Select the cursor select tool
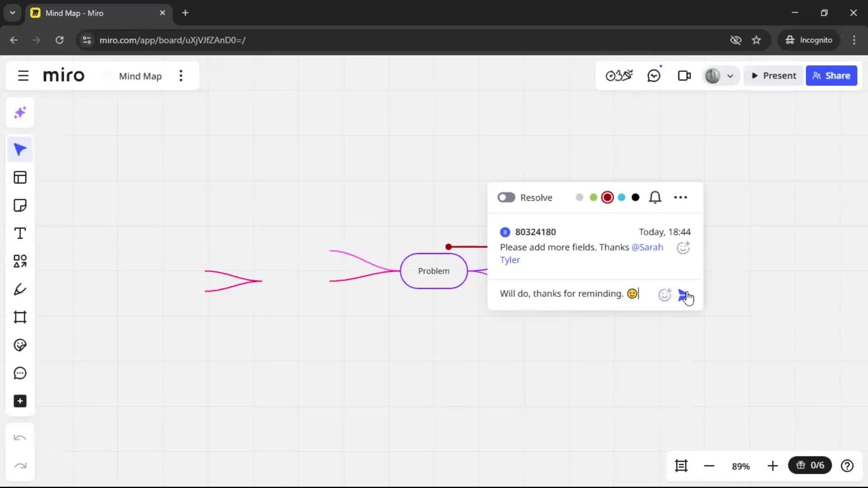 20,150
